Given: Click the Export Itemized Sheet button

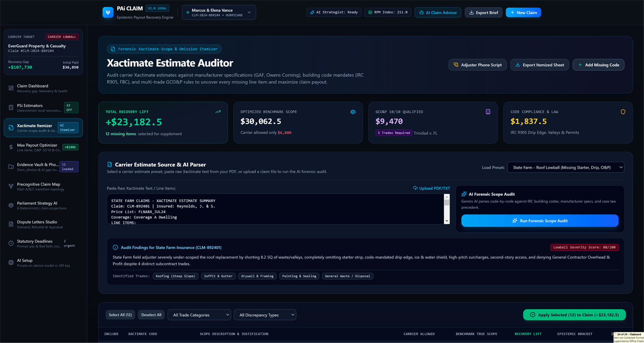Looking at the screenshot, I should [x=539, y=65].
